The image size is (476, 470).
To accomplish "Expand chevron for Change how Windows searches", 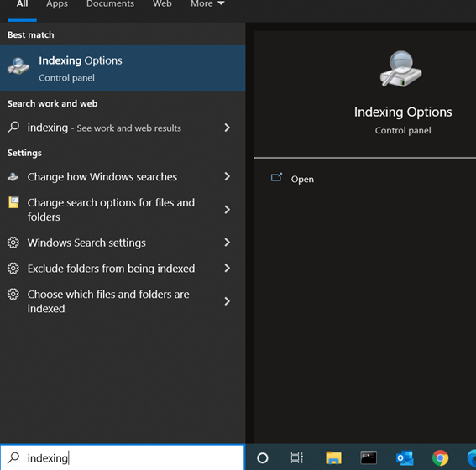I will pyautogui.click(x=227, y=176).
